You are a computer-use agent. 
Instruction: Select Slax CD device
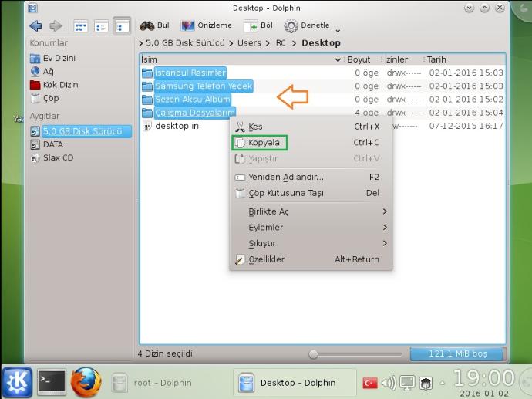(52, 158)
